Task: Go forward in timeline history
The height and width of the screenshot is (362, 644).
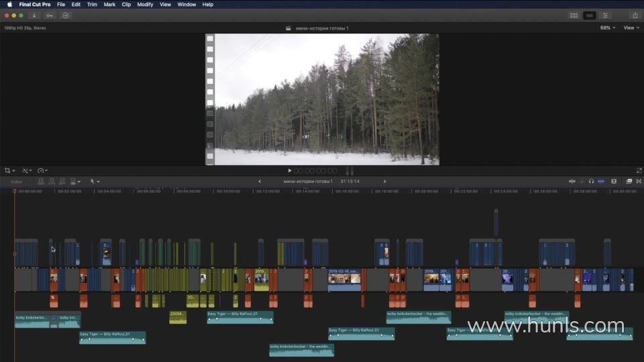Action: pyautogui.click(x=385, y=182)
